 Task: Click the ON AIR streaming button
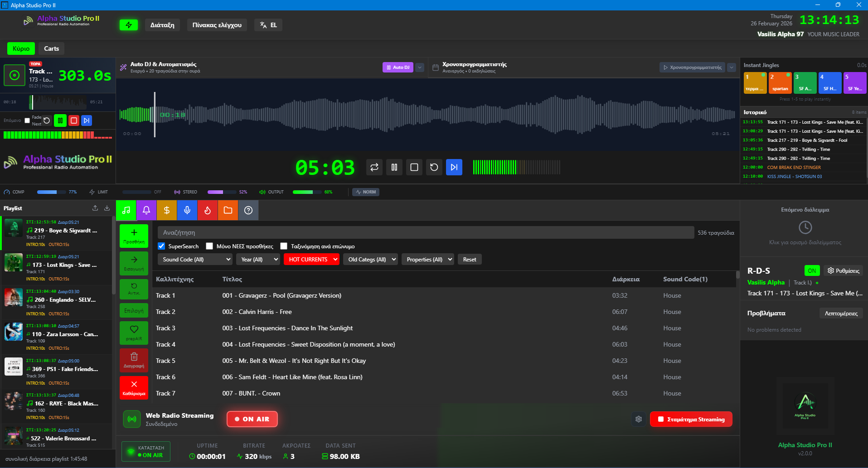252,419
